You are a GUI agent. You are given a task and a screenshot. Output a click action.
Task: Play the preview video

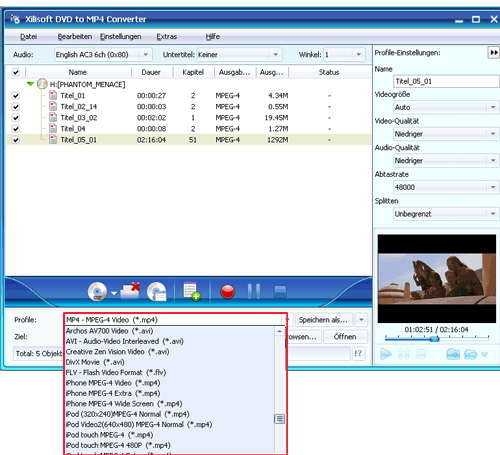[386, 354]
